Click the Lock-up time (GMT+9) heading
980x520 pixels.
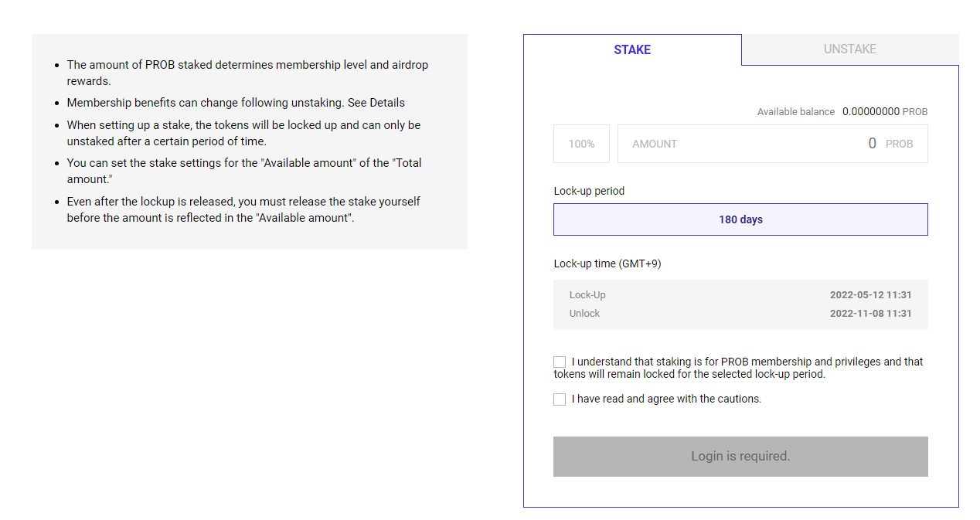(607, 263)
